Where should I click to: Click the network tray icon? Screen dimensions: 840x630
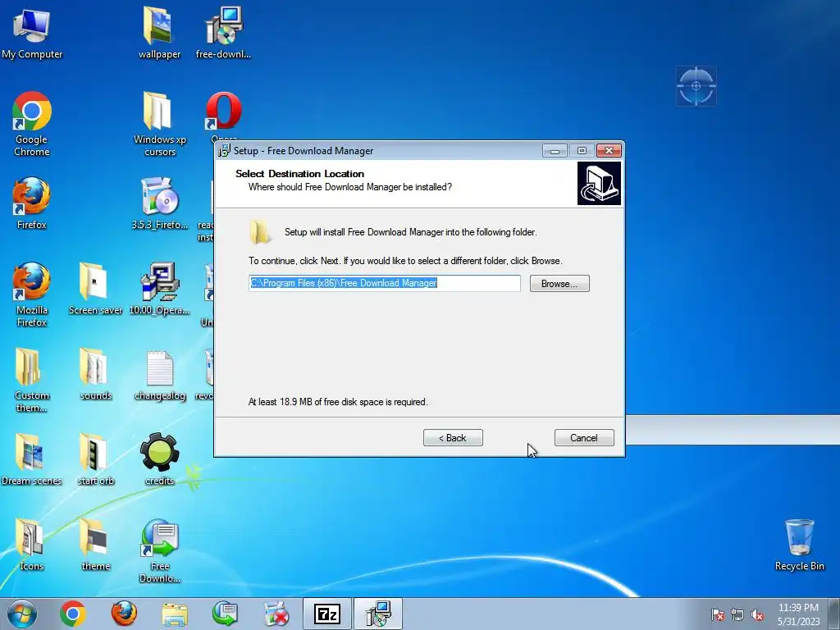pos(737,614)
